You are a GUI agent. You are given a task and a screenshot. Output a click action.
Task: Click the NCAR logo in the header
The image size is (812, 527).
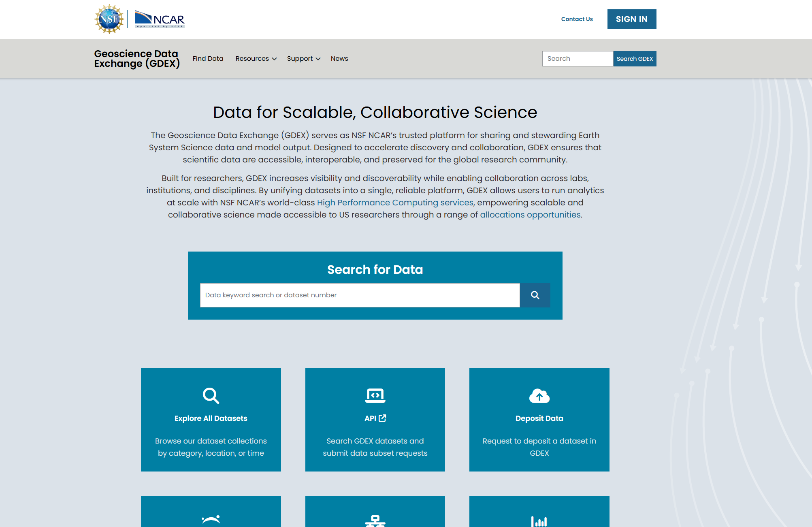tap(159, 19)
